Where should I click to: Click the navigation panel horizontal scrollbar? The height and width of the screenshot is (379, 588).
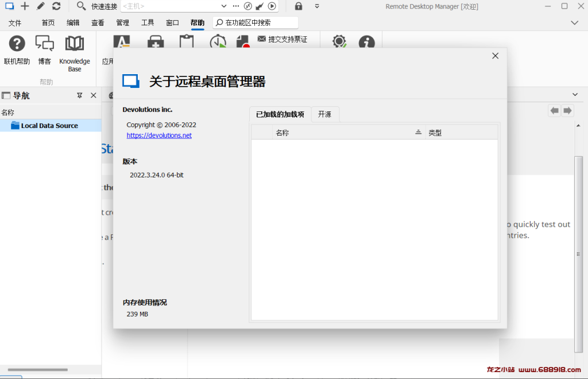click(37, 370)
